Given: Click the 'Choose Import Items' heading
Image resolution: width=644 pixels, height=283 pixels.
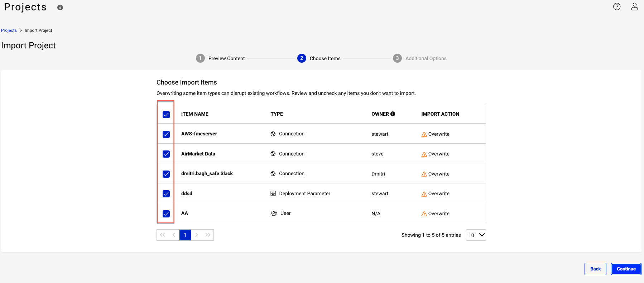Looking at the screenshot, I should click(x=187, y=82).
